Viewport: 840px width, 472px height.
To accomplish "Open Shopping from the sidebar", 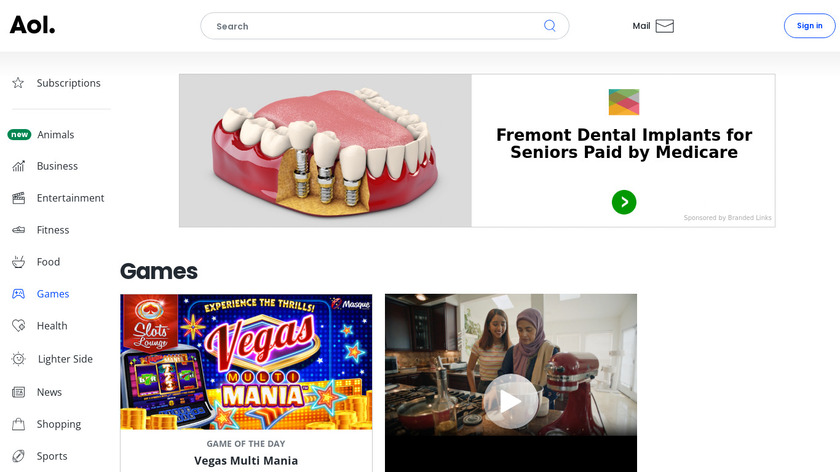I will coord(59,424).
